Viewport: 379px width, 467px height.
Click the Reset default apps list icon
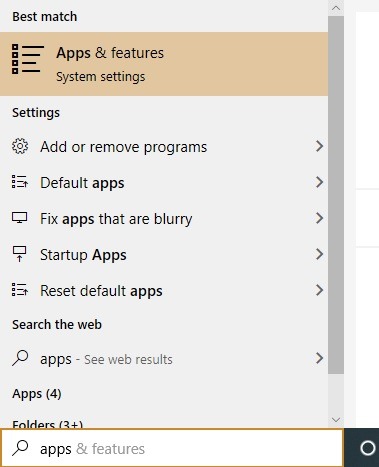(20, 290)
